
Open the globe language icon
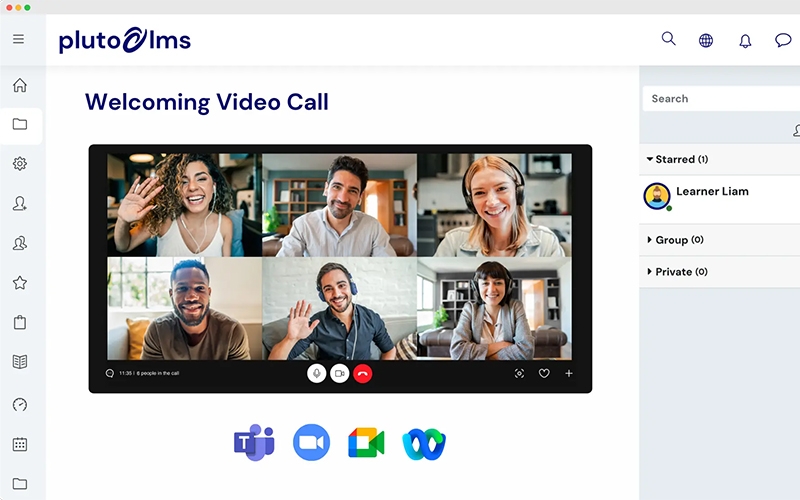tap(706, 40)
